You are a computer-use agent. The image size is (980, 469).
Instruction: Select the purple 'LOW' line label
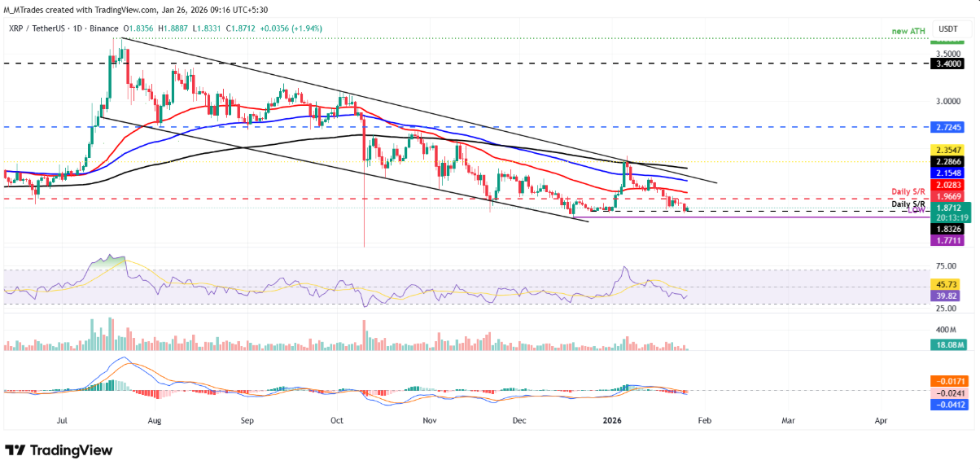pyautogui.click(x=917, y=210)
